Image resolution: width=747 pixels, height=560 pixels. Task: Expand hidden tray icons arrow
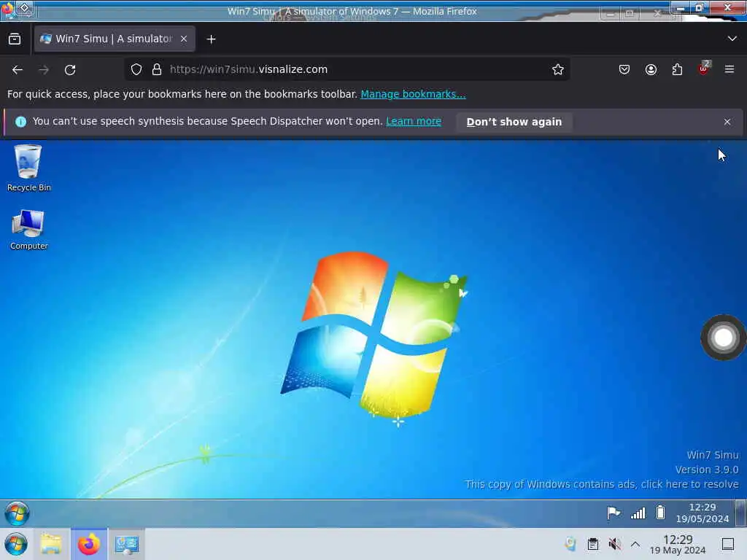(x=635, y=544)
